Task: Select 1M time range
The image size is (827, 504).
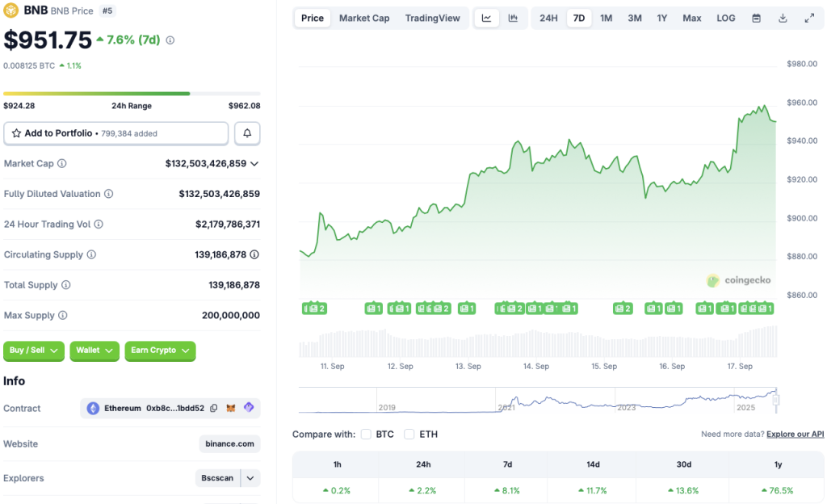Action: (606, 18)
